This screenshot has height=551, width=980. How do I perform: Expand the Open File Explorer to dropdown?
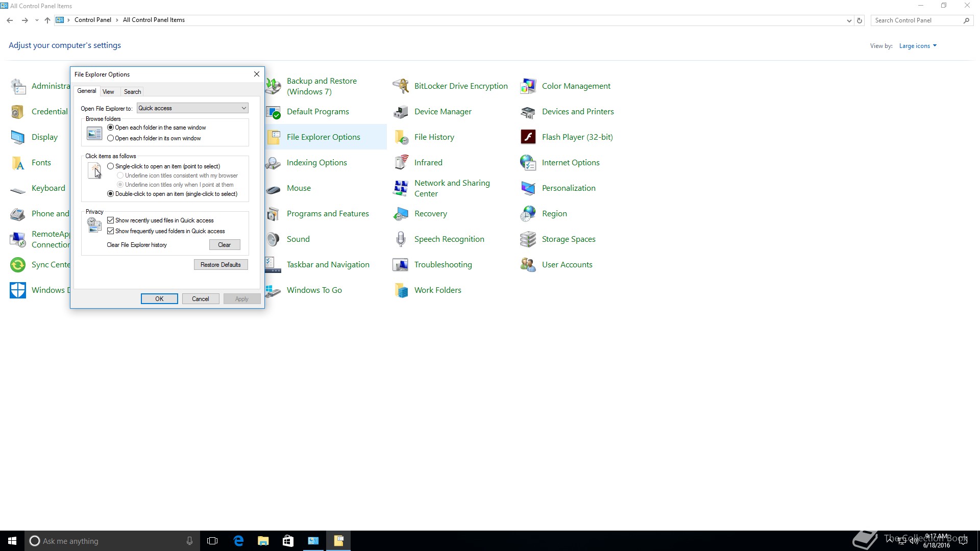[192, 108]
